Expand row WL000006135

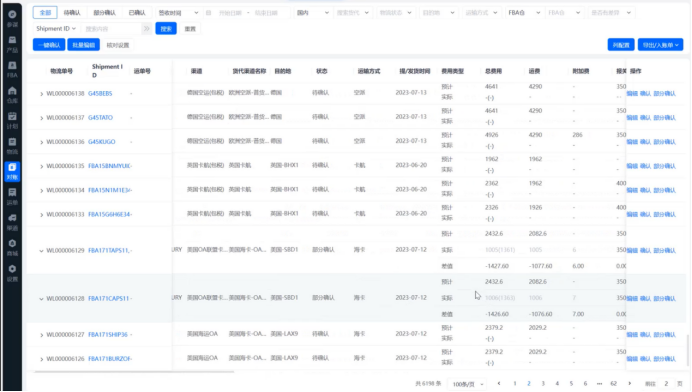[x=41, y=166]
